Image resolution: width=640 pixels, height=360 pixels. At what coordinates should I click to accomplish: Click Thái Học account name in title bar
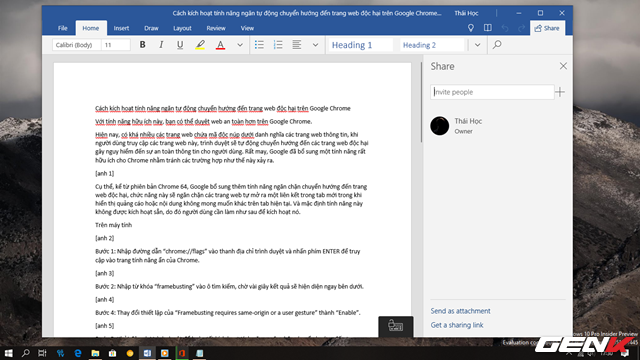[466, 13]
